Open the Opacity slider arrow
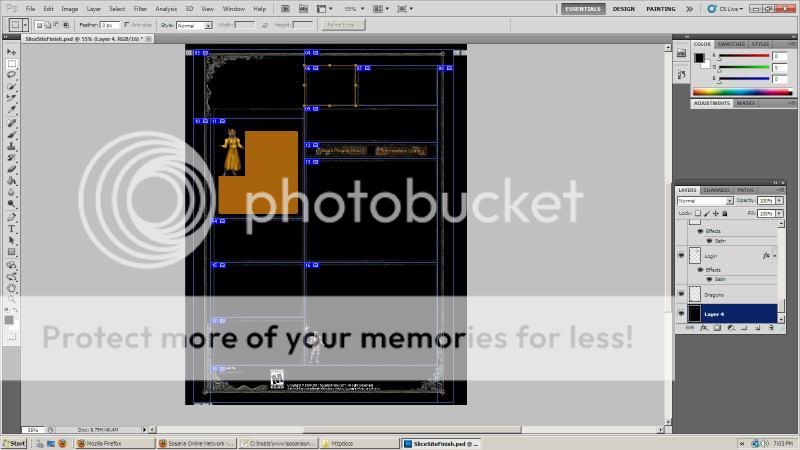Screen dimensions: 800x450 click(780, 201)
